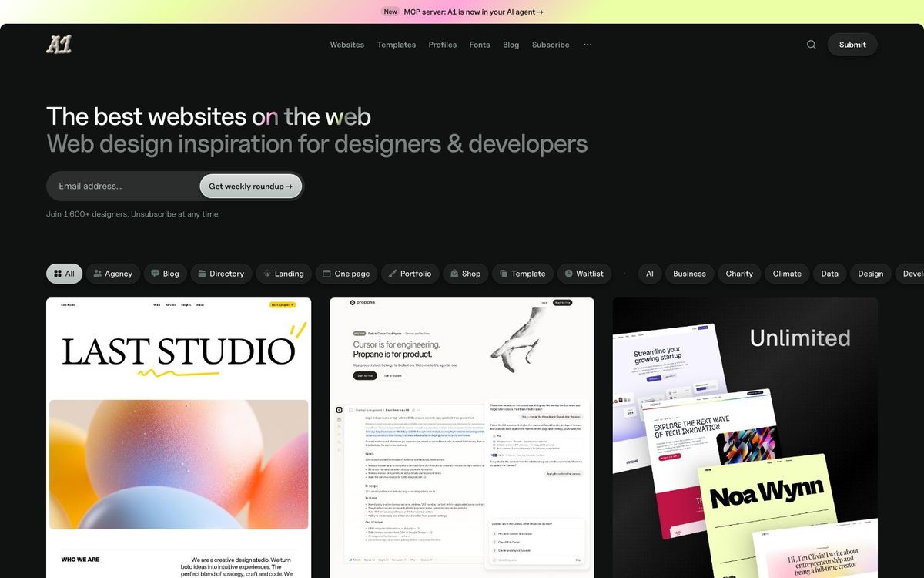The width and height of the screenshot is (924, 578).
Task: Filter websites by Landing category
Action: pos(283,274)
